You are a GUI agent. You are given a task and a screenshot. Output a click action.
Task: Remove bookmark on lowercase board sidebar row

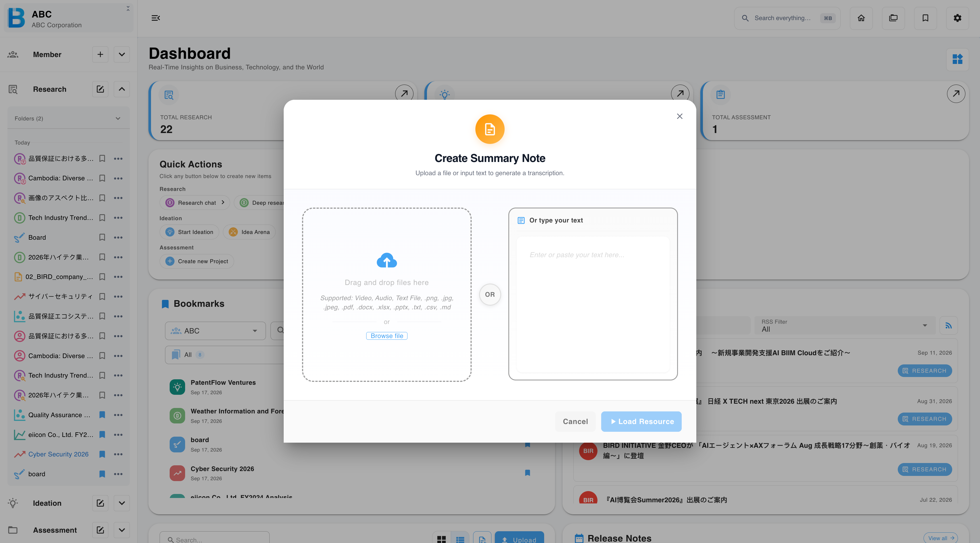102,474
